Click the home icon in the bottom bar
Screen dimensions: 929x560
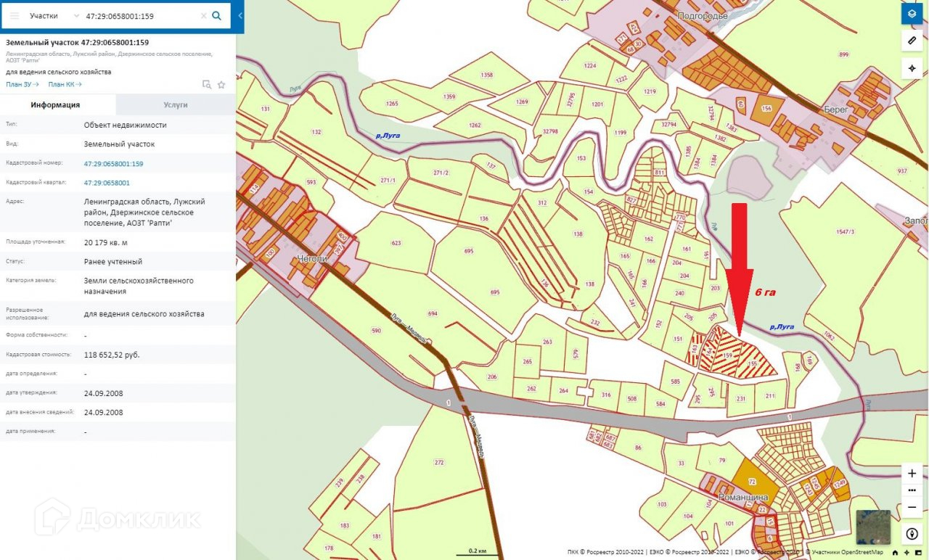tap(895, 553)
